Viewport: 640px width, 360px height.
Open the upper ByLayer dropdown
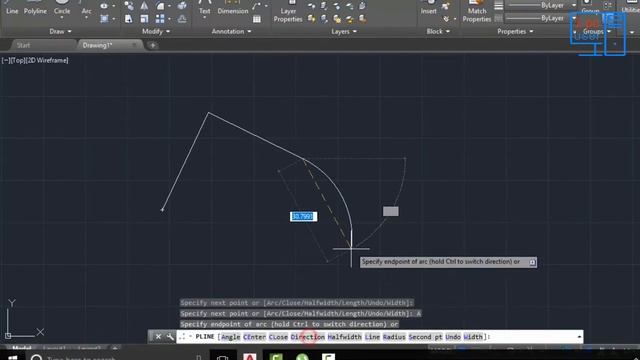(574, 6)
